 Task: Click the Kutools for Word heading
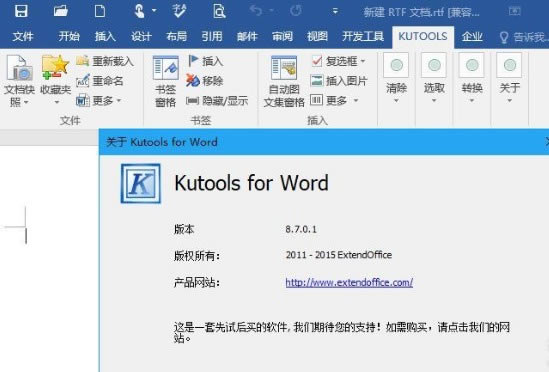pyautogui.click(x=251, y=183)
